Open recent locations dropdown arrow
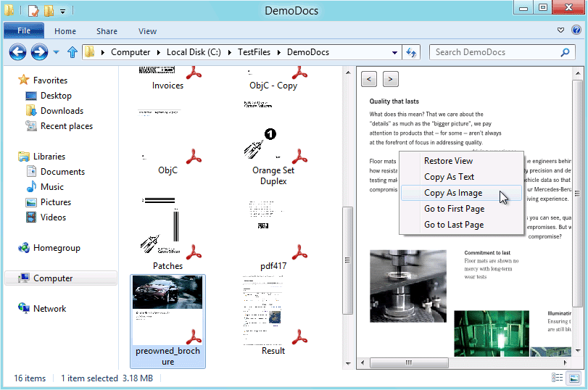 (57, 52)
